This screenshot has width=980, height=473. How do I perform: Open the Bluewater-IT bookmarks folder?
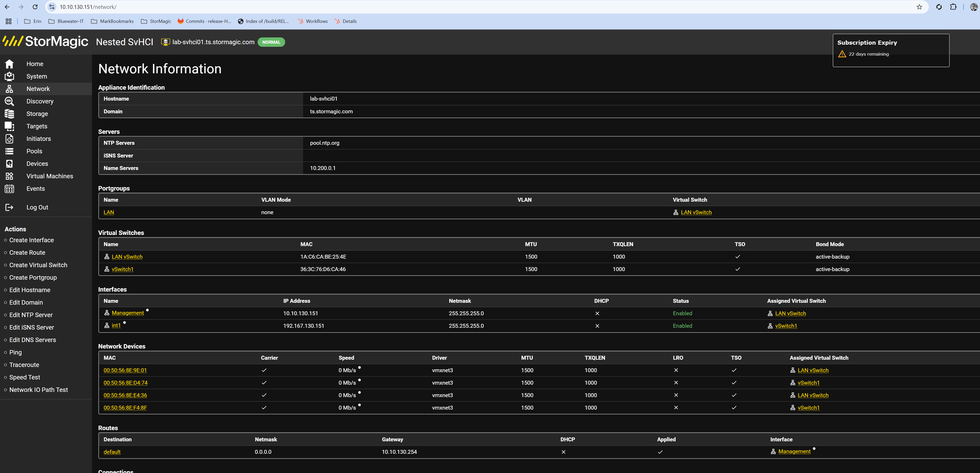coord(66,21)
